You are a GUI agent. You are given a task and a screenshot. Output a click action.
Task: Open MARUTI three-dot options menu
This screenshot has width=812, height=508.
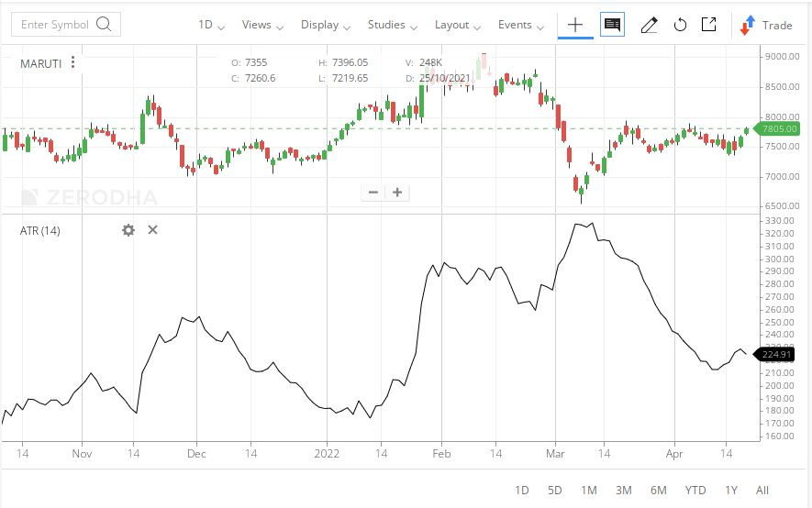[x=73, y=62]
